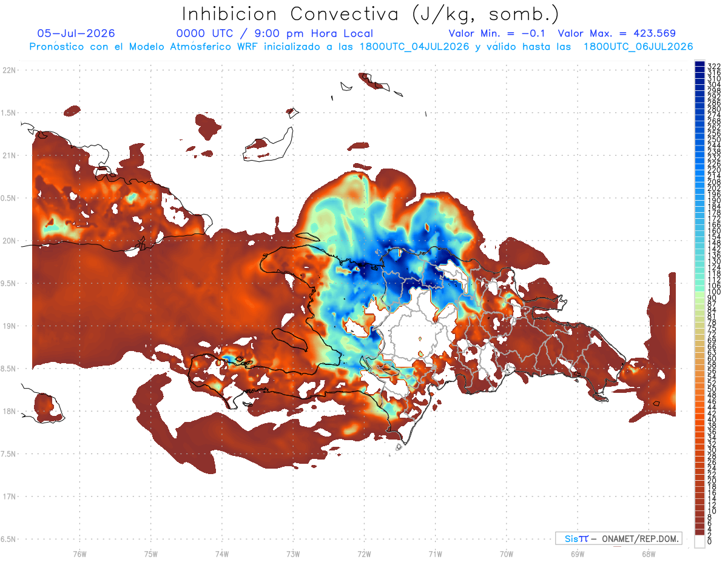Click the 72W longitude label

point(364,554)
